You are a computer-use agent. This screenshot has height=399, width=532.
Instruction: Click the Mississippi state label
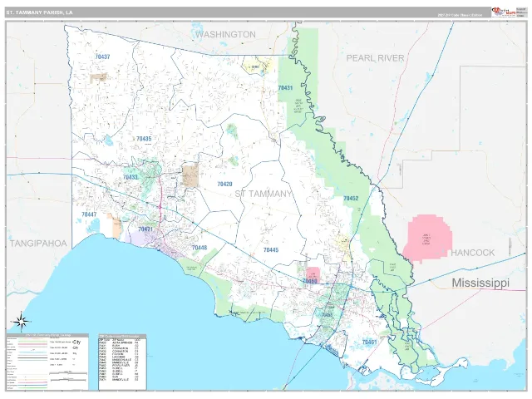[480, 283]
